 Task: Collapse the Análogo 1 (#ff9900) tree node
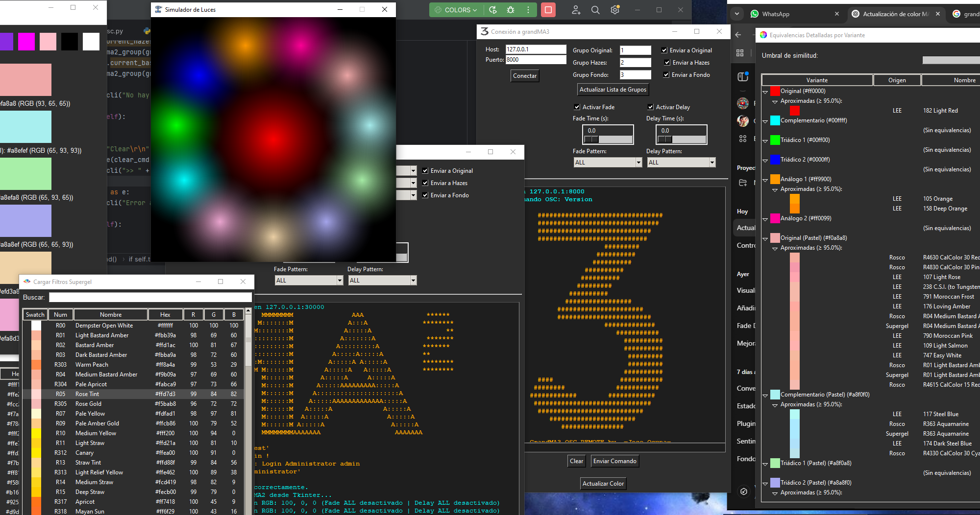[765, 180]
